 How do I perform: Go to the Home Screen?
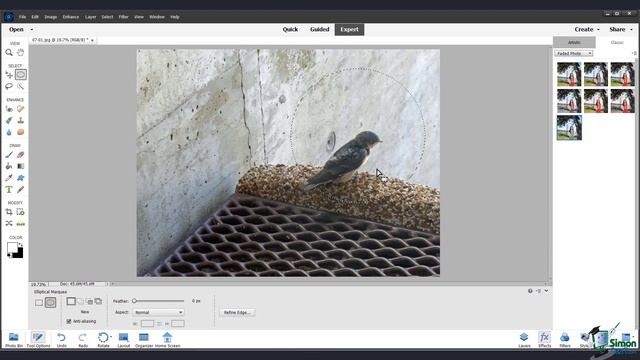tap(167, 340)
